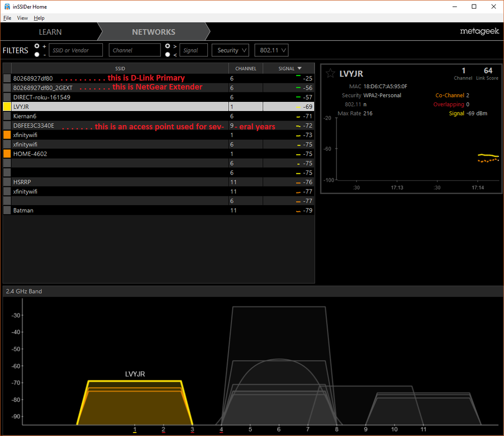Image resolution: width=504 pixels, height=436 pixels.
Task: Open the Security filter dropdown
Action: coord(230,50)
